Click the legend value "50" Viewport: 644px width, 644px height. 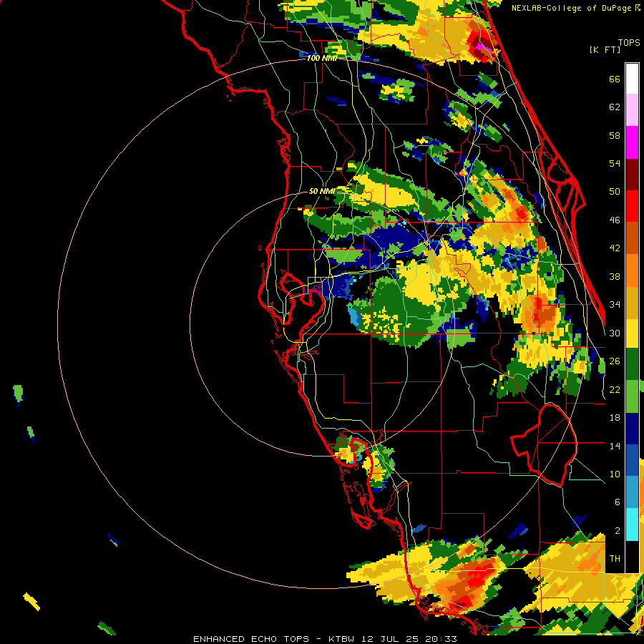tap(615, 191)
